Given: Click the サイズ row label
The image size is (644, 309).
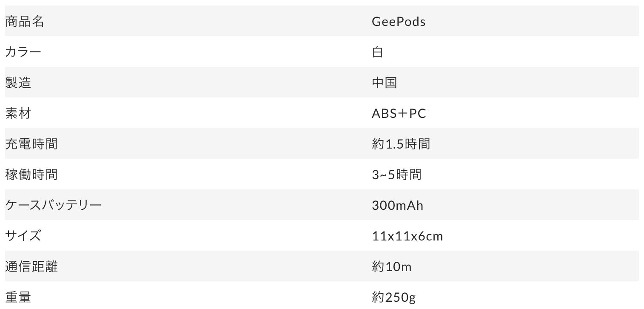Looking at the screenshot, I should (x=23, y=236).
